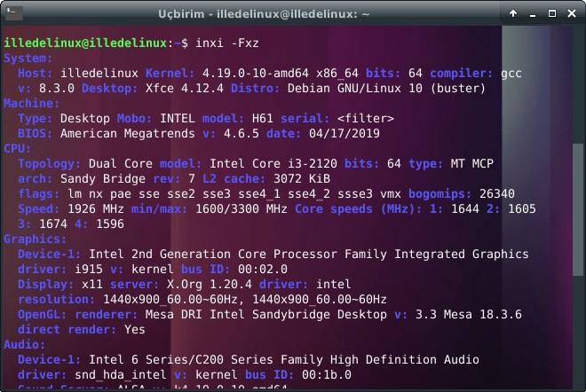Click the flags list starting 'lm nx pae'
586x392 pixels.
[x=234, y=194]
